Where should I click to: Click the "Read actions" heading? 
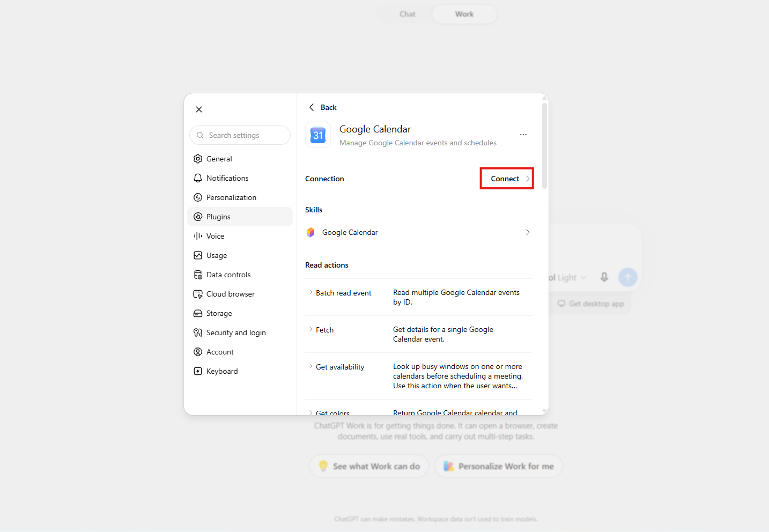[x=327, y=265]
